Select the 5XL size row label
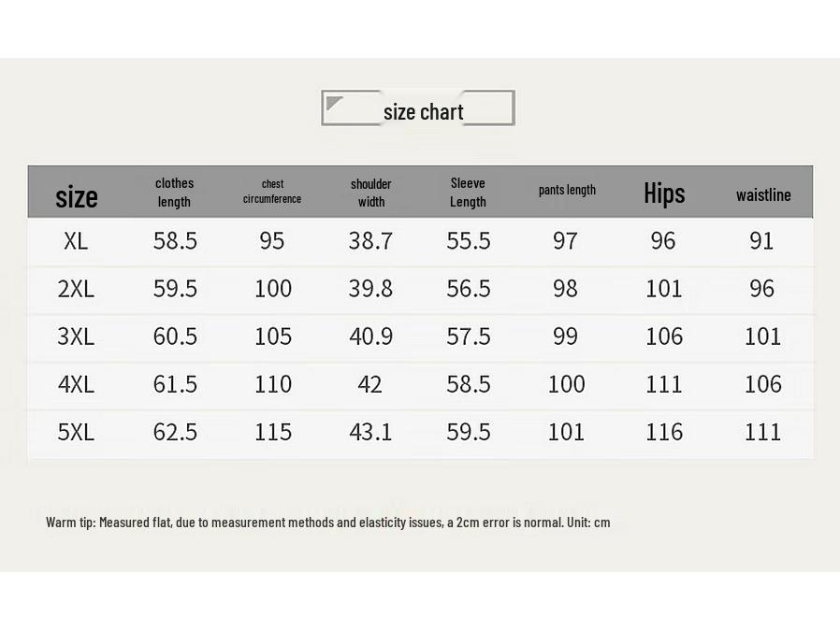The image size is (840, 630). tap(76, 432)
